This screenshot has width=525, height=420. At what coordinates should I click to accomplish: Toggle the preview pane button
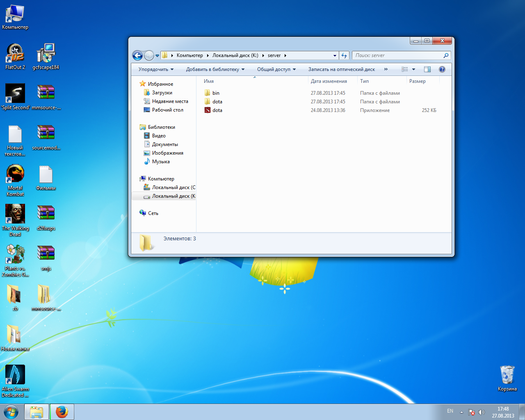(x=427, y=69)
